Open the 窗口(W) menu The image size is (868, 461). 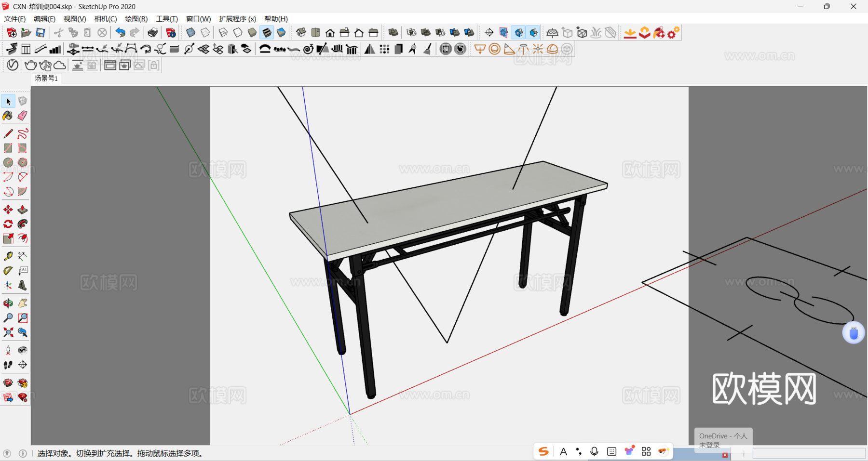click(x=198, y=19)
